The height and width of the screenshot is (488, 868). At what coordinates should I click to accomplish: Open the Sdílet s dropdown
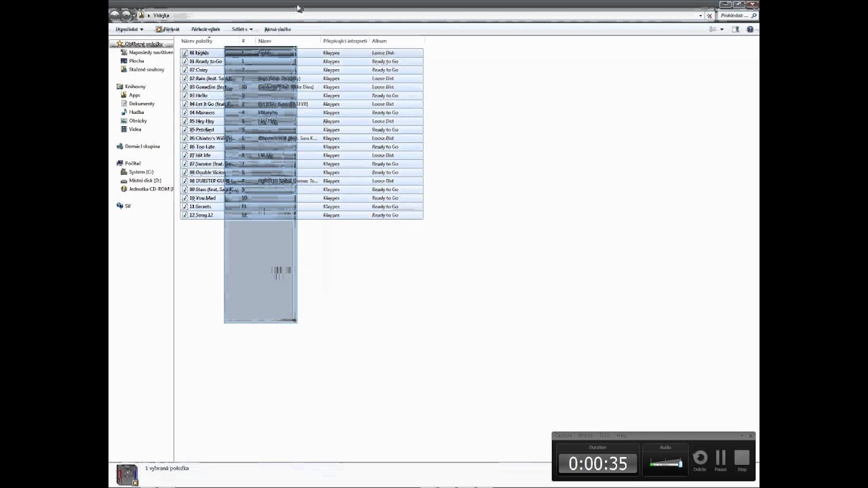242,29
